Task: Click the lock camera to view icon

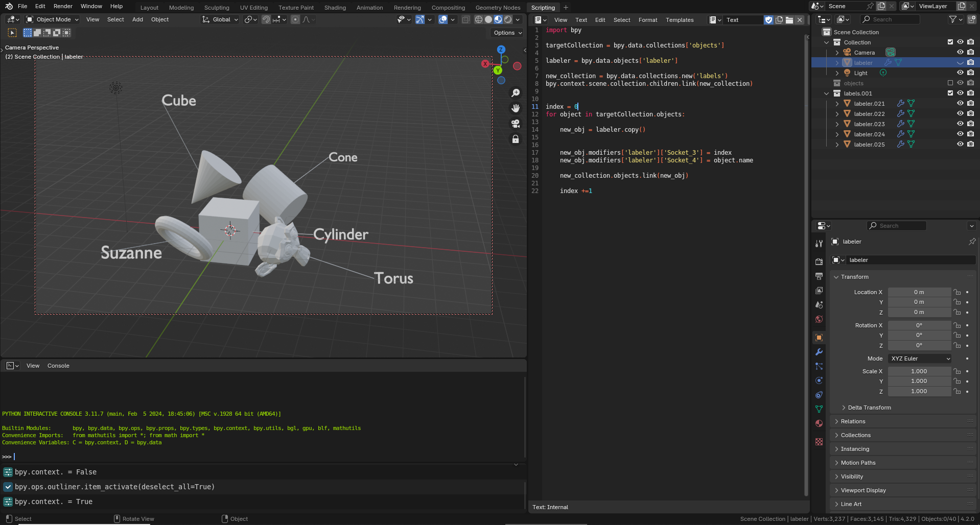Action: (516, 139)
